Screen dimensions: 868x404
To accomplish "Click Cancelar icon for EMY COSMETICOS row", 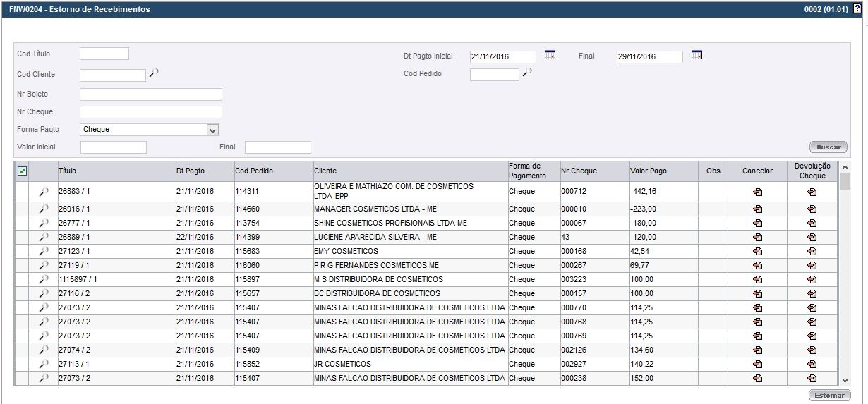I will (x=757, y=252).
